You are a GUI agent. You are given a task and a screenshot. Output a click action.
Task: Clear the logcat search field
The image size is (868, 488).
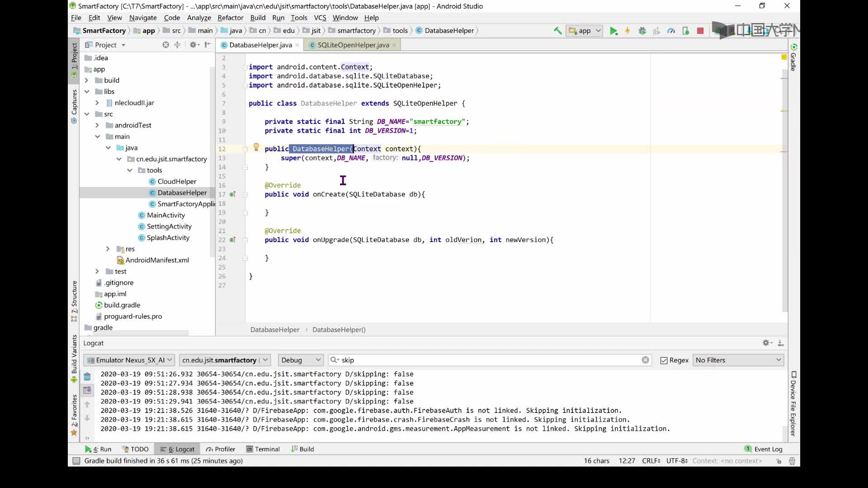(645, 360)
